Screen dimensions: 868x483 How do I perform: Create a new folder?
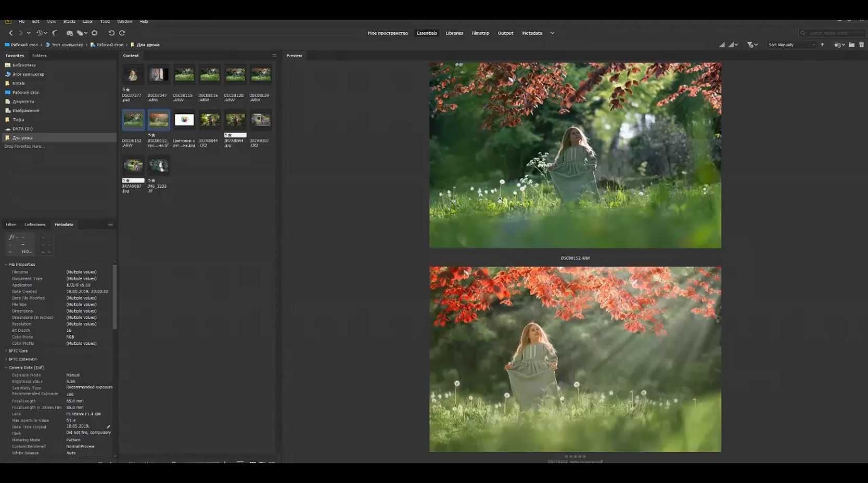point(852,45)
